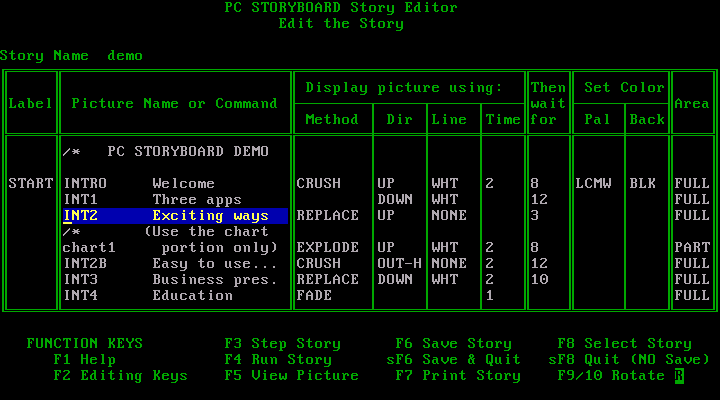The width and height of the screenshot is (720, 400).
Task: Select the FADE method cell
Action: coord(314,295)
